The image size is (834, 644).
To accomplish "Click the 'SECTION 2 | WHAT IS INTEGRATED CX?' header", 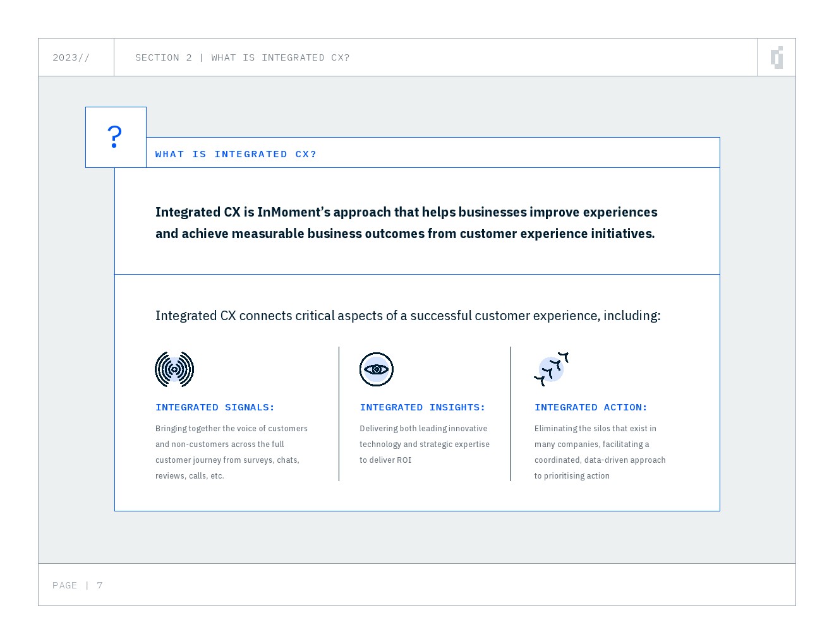I will pyautogui.click(x=243, y=57).
